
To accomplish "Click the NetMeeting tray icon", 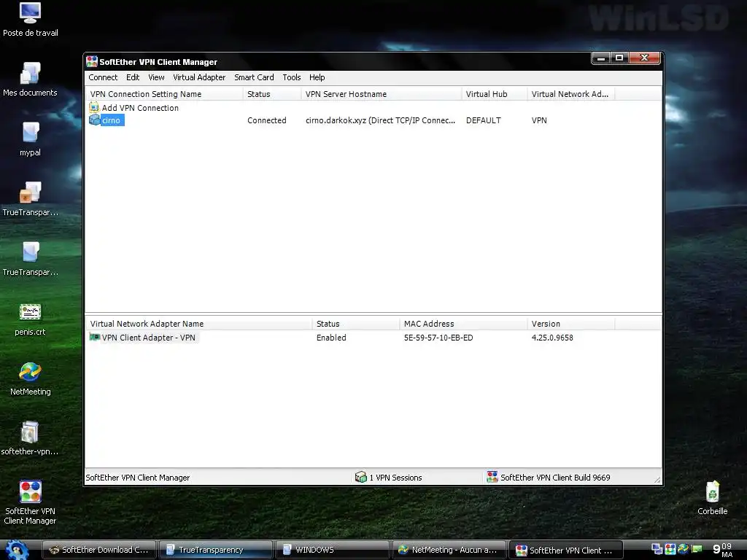I will click(683, 549).
